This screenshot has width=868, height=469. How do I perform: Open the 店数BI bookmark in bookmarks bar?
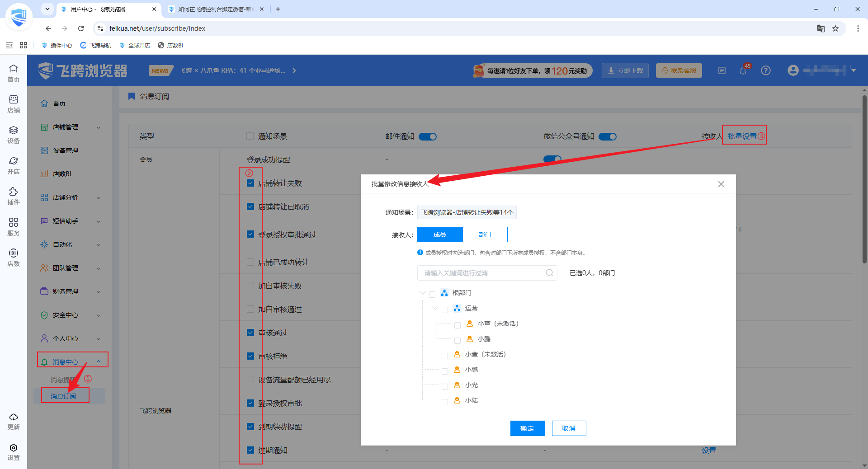[170, 45]
